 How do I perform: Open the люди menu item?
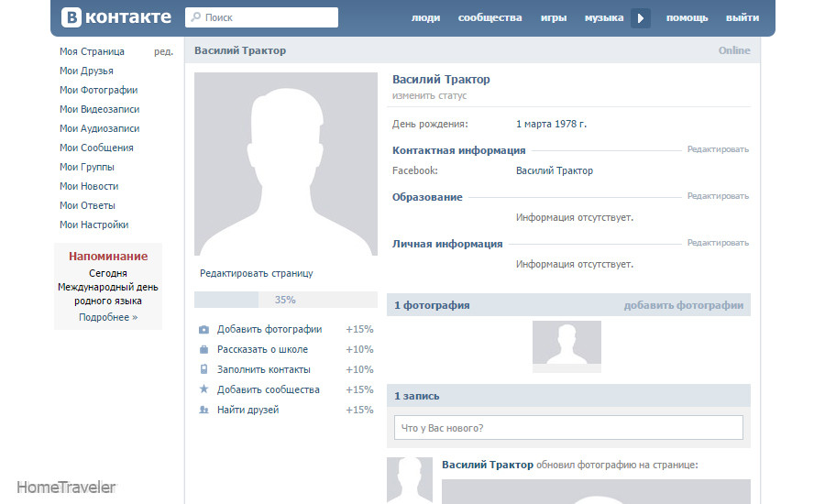coord(425,17)
